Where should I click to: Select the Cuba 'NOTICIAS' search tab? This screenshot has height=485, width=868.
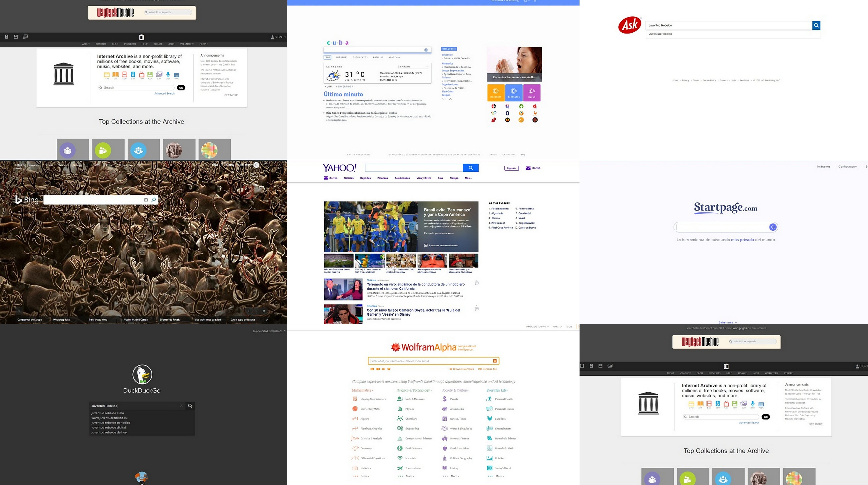pyautogui.click(x=378, y=57)
